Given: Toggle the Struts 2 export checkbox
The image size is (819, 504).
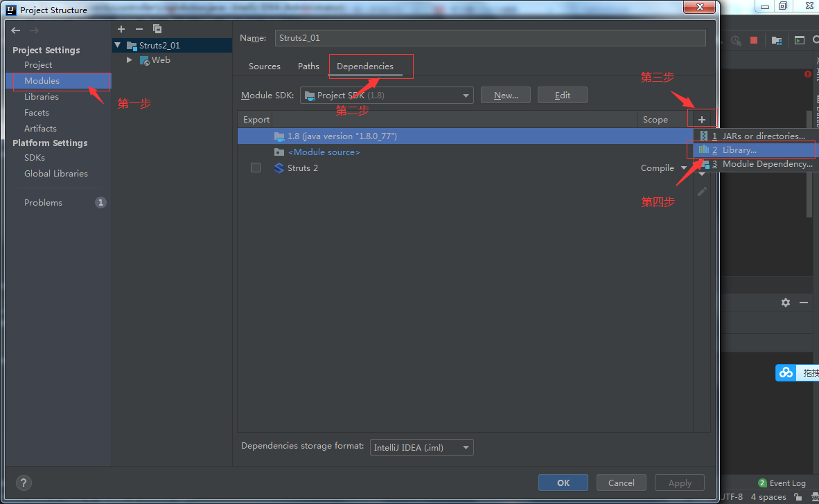Looking at the screenshot, I should coord(256,168).
